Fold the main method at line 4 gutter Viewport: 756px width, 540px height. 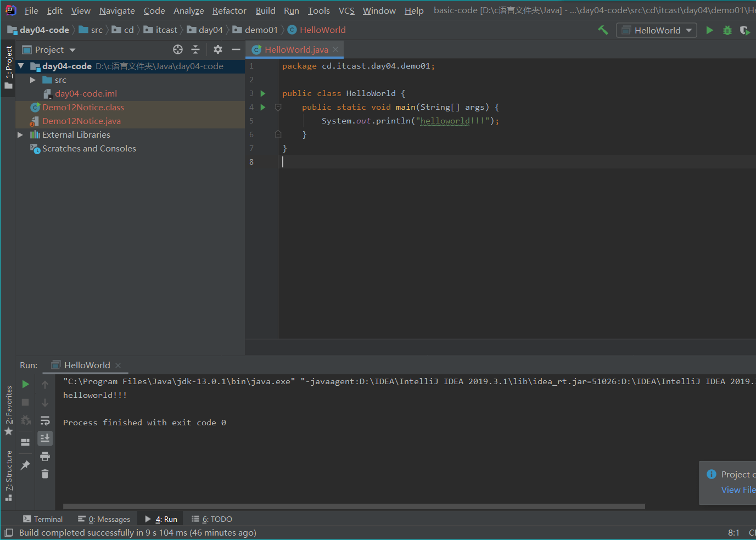278,107
